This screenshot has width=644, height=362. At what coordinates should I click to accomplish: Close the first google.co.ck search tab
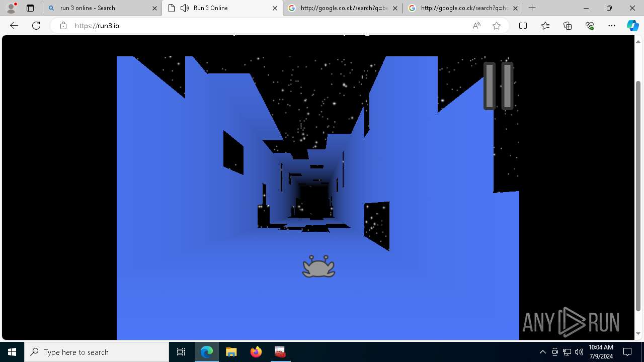(x=395, y=8)
